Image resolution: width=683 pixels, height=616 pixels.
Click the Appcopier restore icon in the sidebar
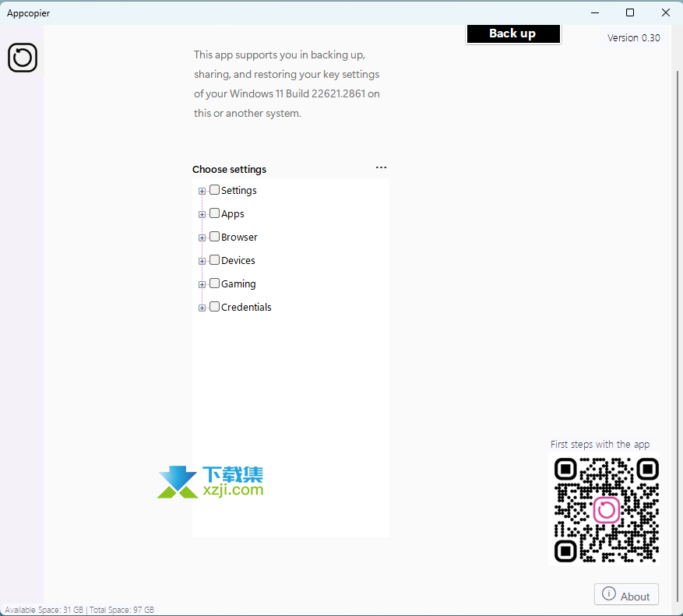(x=23, y=58)
